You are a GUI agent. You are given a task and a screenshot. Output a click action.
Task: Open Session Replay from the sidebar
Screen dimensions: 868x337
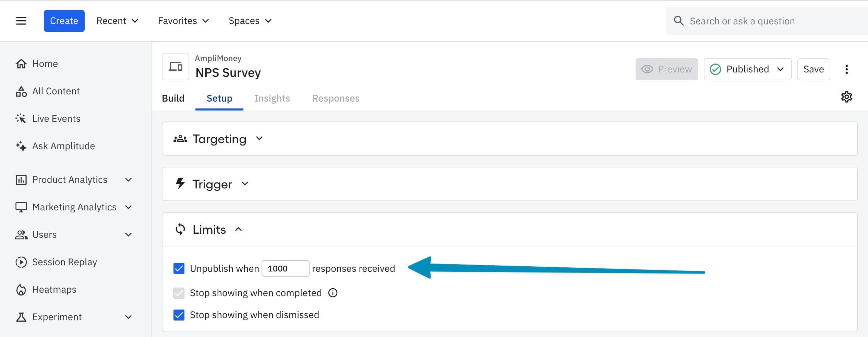pyautogui.click(x=64, y=262)
